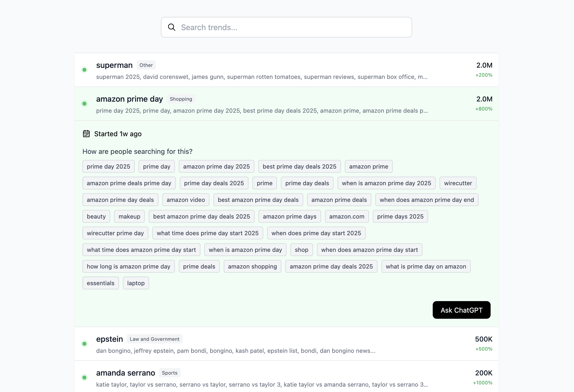Select the 'wirecutter' search term chip
Image resolution: width=574 pixels, height=392 pixels.
pos(458,183)
